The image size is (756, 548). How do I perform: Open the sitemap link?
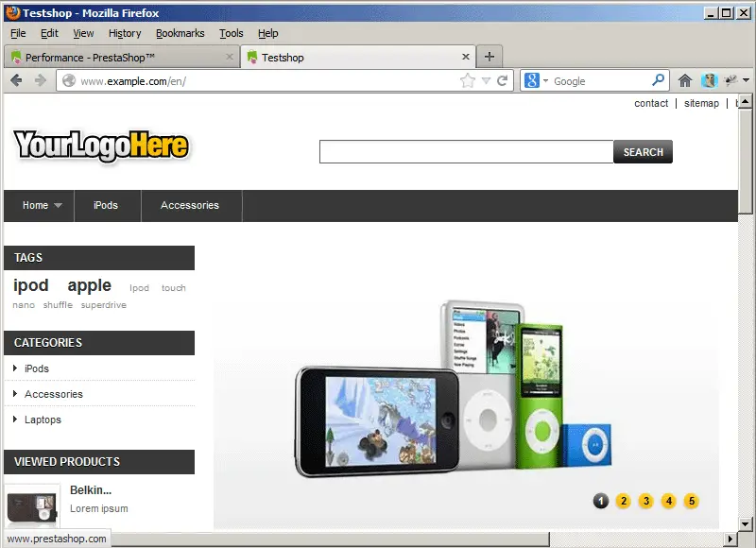point(701,103)
